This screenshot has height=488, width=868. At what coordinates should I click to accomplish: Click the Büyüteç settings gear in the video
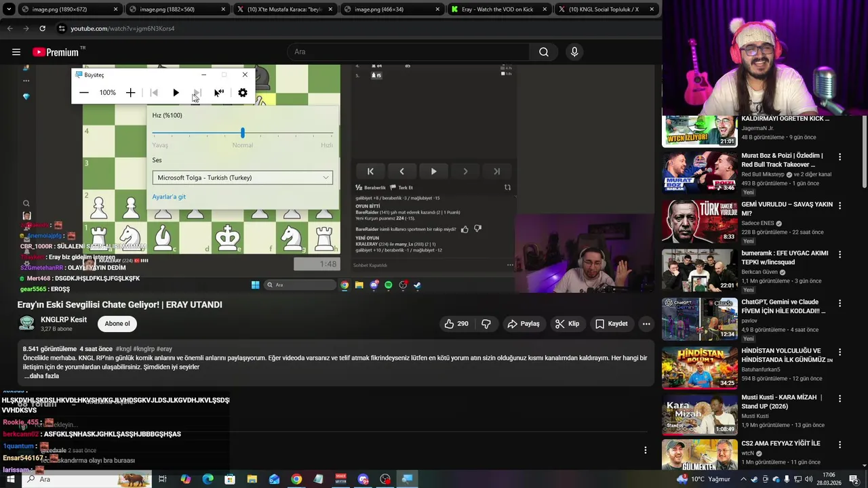pos(243,93)
